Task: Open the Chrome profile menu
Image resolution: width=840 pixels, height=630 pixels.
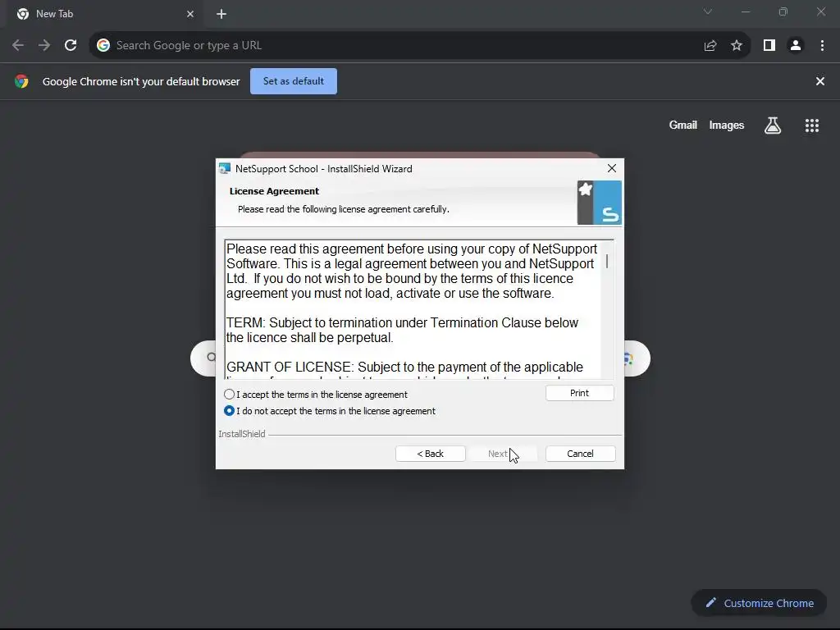Action: click(x=796, y=46)
